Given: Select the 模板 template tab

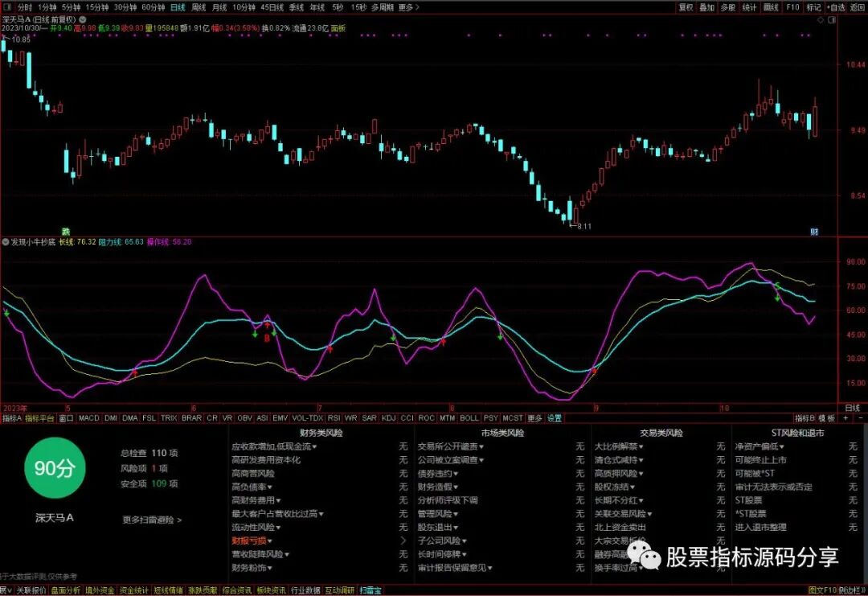Looking at the screenshot, I should click(827, 418).
